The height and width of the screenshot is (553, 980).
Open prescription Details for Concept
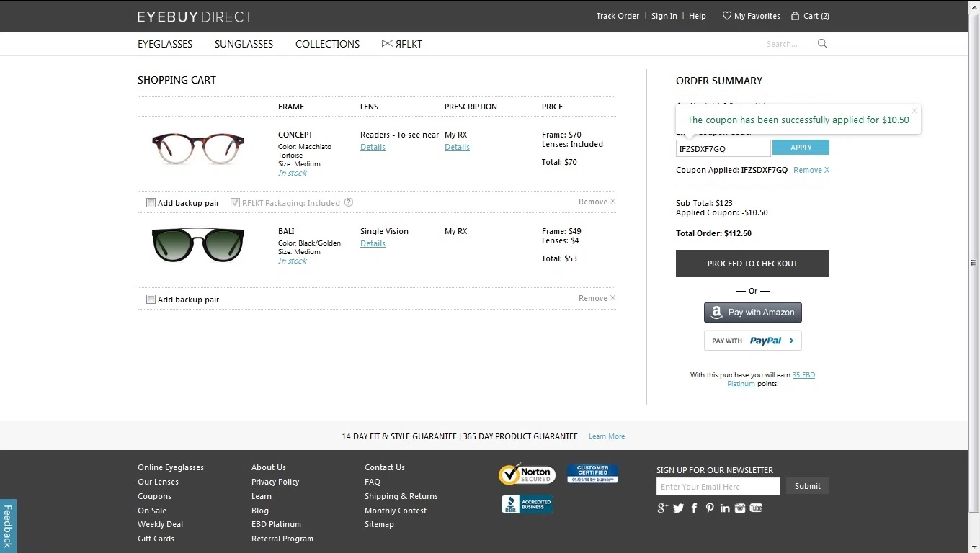457,147
